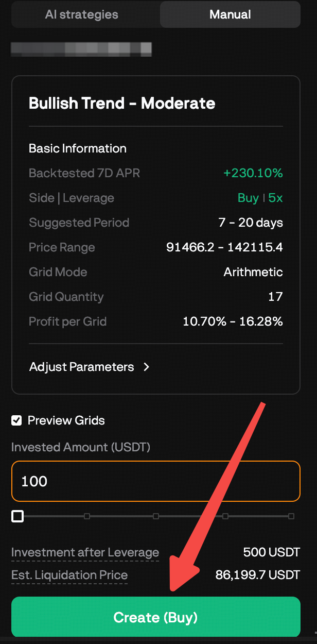The width and height of the screenshot is (317, 644).
Task: Expand the Adjust Parameters section
Action: 82,367
